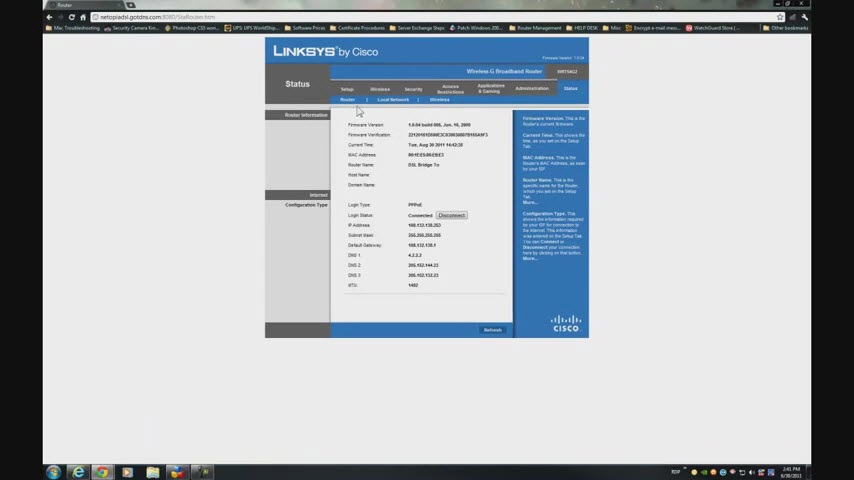Open the Access Restrictions tab

coord(450,89)
